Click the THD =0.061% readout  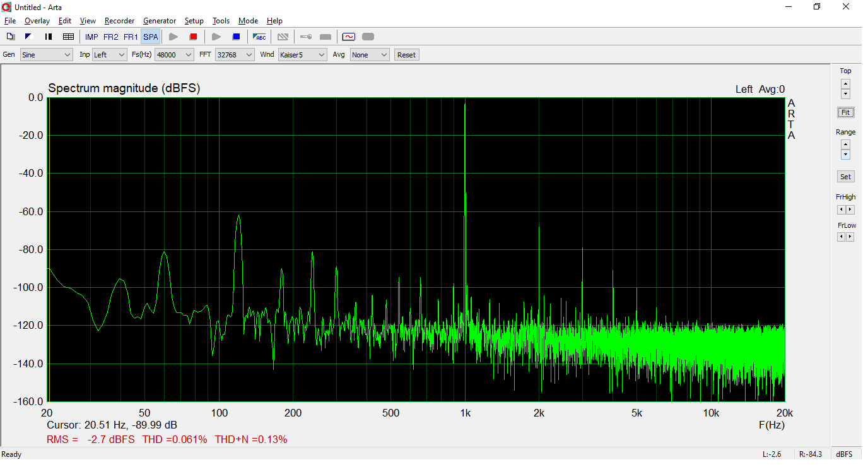pos(175,439)
